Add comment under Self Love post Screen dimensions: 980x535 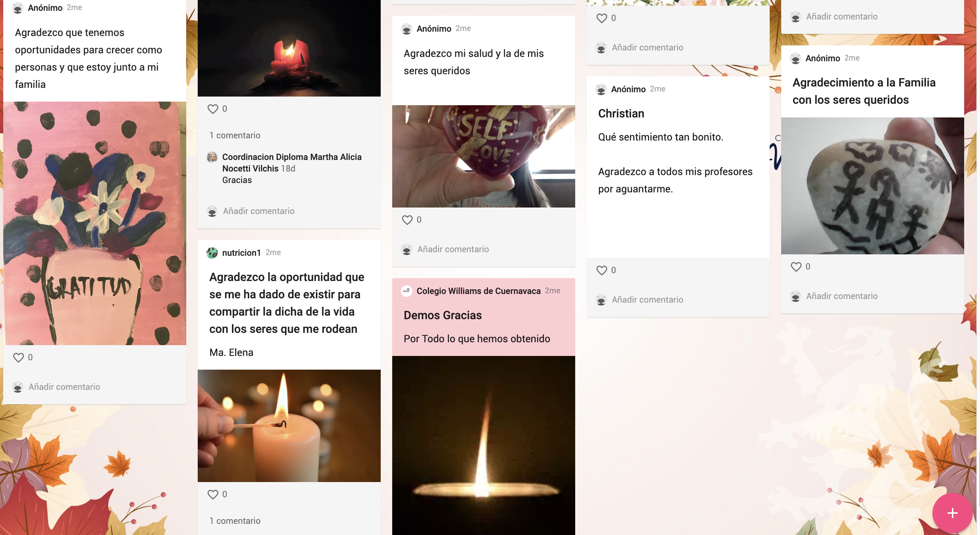(x=453, y=249)
